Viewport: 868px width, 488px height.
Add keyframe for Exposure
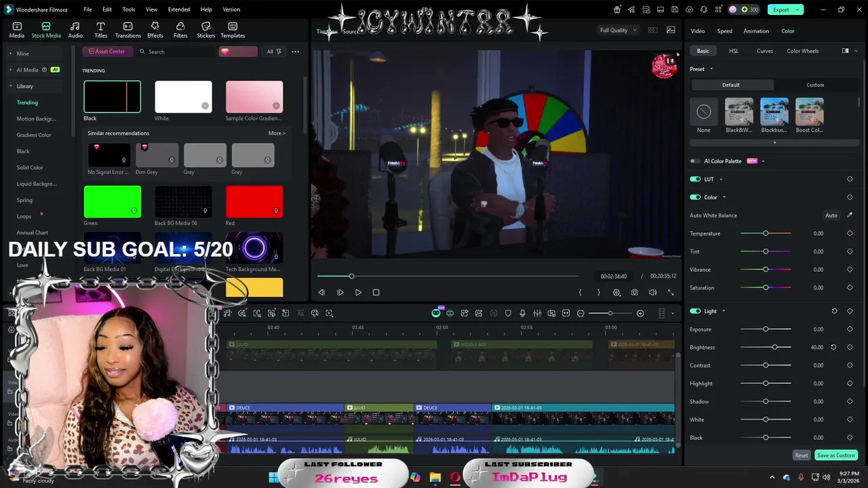point(850,329)
